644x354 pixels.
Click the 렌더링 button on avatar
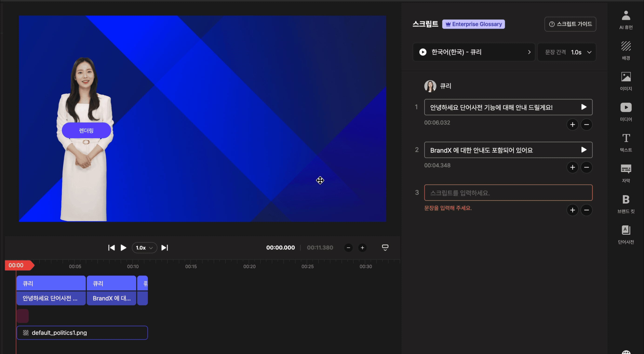tap(86, 130)
